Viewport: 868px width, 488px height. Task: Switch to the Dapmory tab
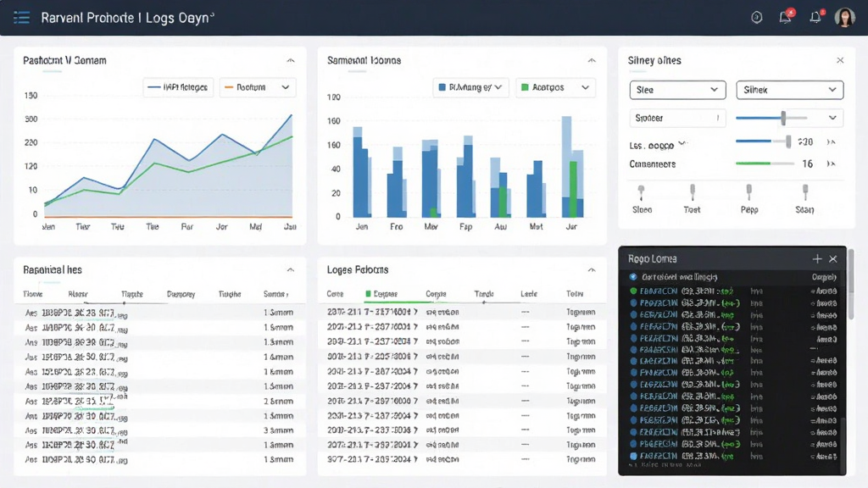(181, 294)
